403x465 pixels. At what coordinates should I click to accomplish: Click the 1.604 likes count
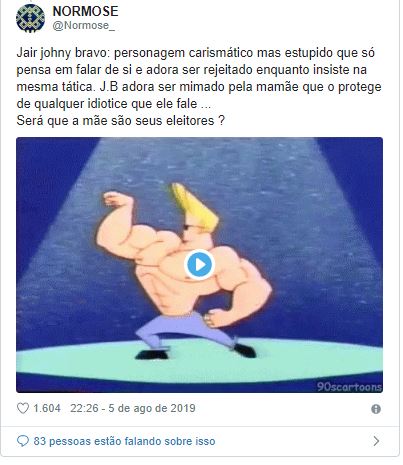pyautogui.click(x=47, y=408)
